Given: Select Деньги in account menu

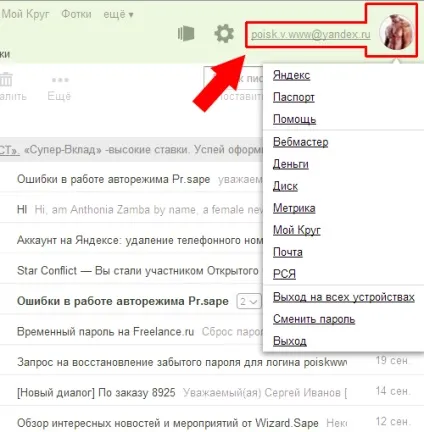Looking at the screenshot, I should point(290,164).
